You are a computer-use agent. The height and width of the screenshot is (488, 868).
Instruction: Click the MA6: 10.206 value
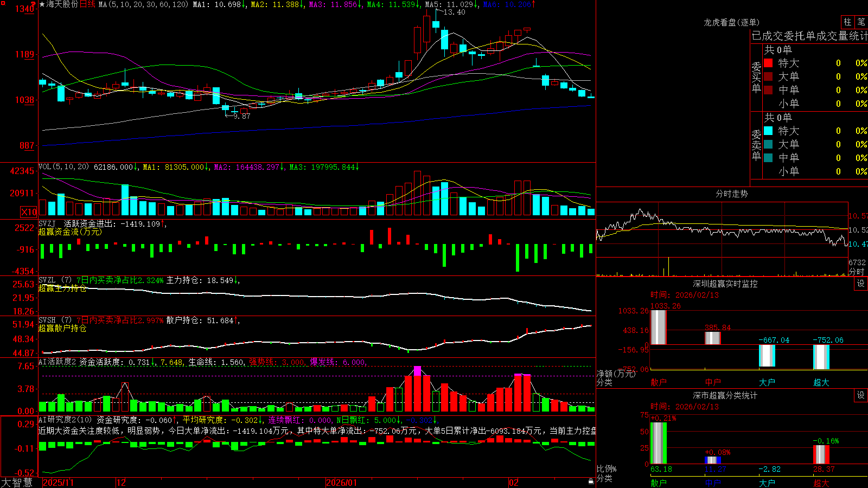click(509, 4)
